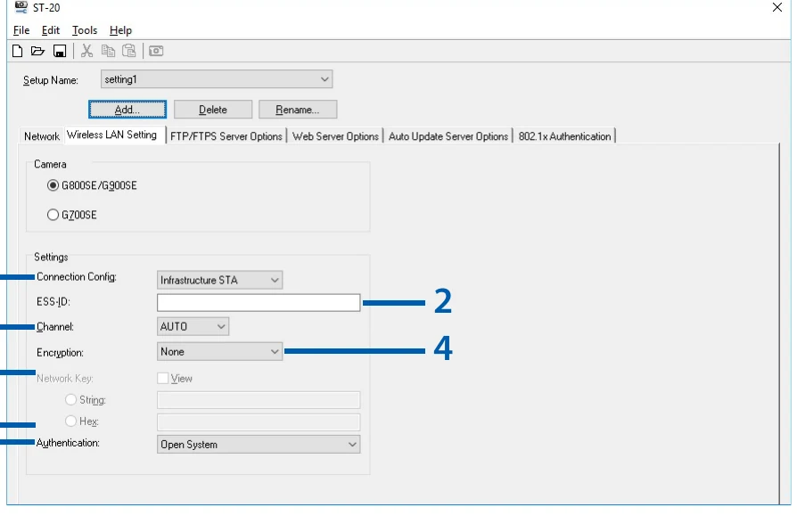The width and height of the screenshot is (797, 532).
Task: Open the Edit menu
Action: (x=50, y=30)
